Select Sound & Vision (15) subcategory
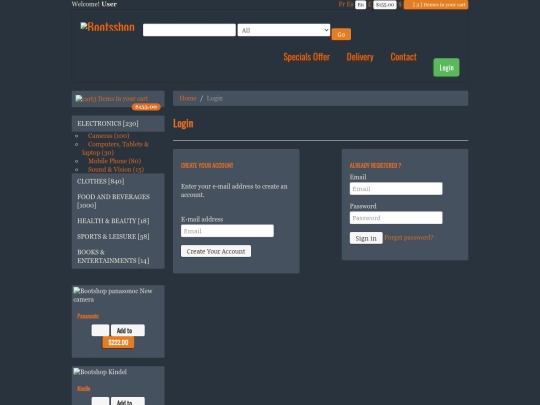Image resolution: width=540 pixels, height=405 pixels. (116, 169)
